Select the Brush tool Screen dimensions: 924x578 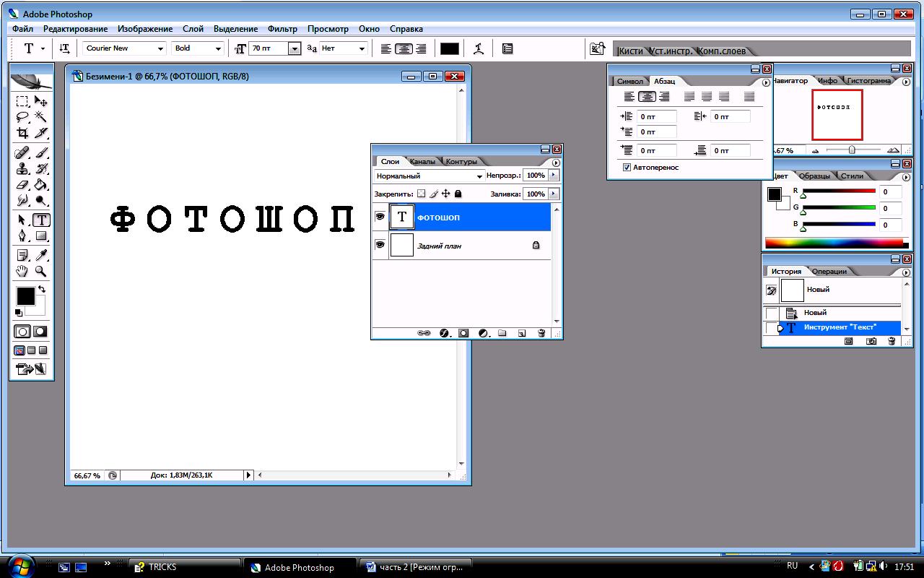point(41,153)
